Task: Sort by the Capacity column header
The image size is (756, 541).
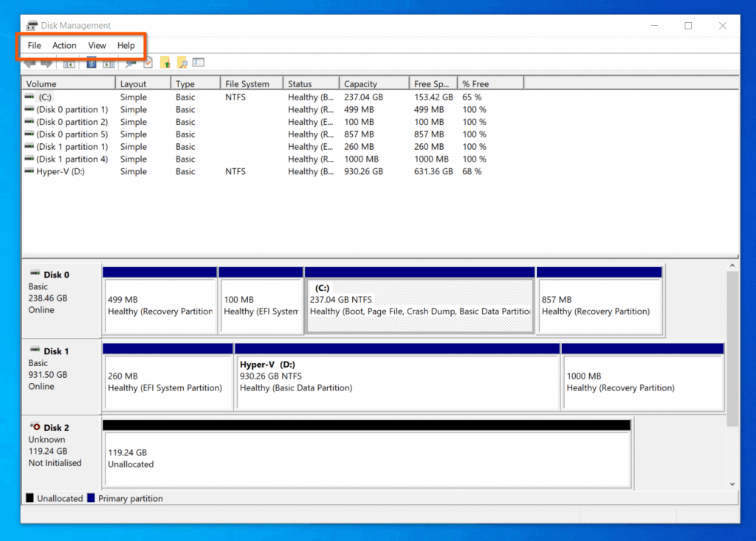Action: coord(374,83)
